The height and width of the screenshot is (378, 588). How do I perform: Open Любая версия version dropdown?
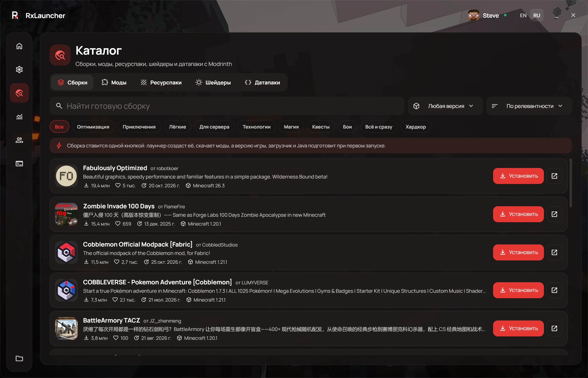coord(445,106)
